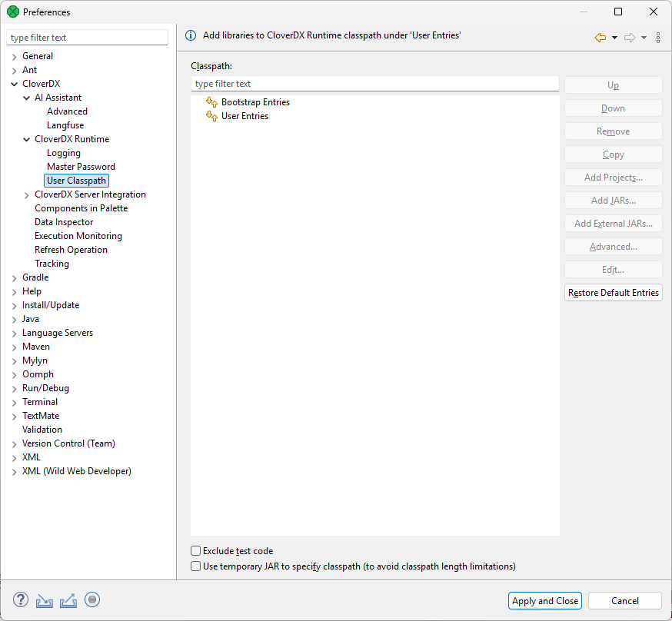Expand the Language Servers node

[x=14, y=334]
